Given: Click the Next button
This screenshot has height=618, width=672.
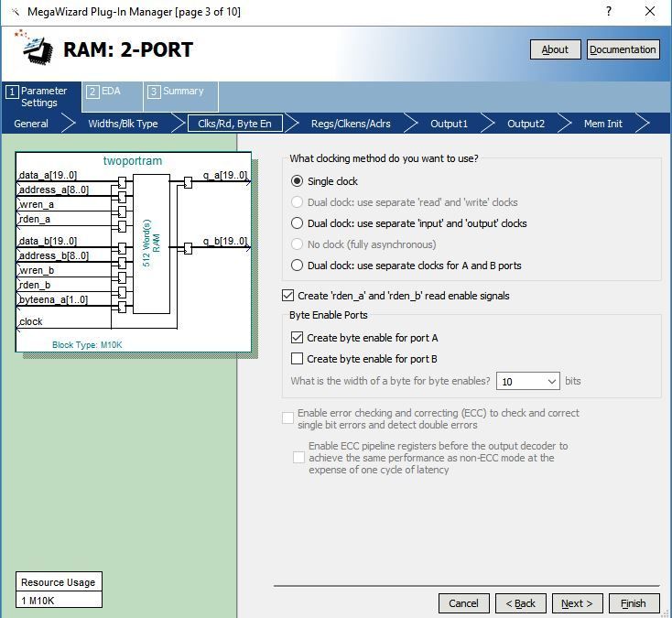Looking at the screenshot, I should click(x=578, y=603).
